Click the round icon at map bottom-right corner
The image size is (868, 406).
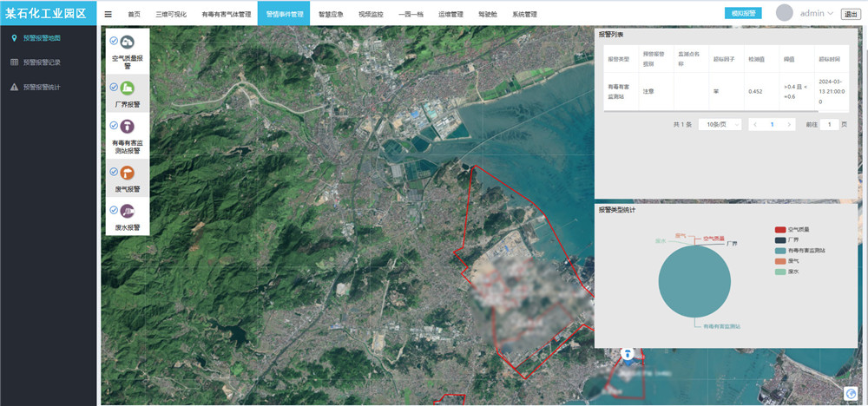[851, 392]
